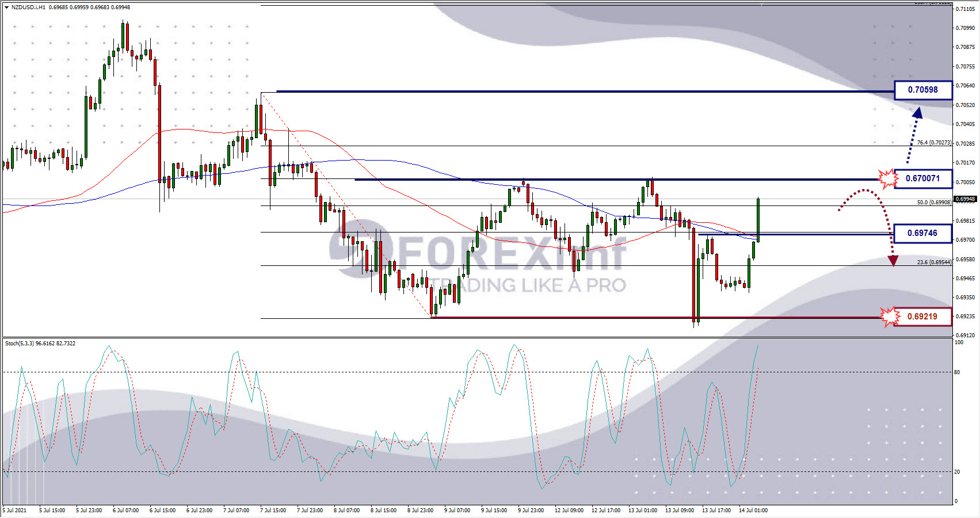
Task: Click the 6 Jul 23:00 time axis label
Action: click(199, 511)
